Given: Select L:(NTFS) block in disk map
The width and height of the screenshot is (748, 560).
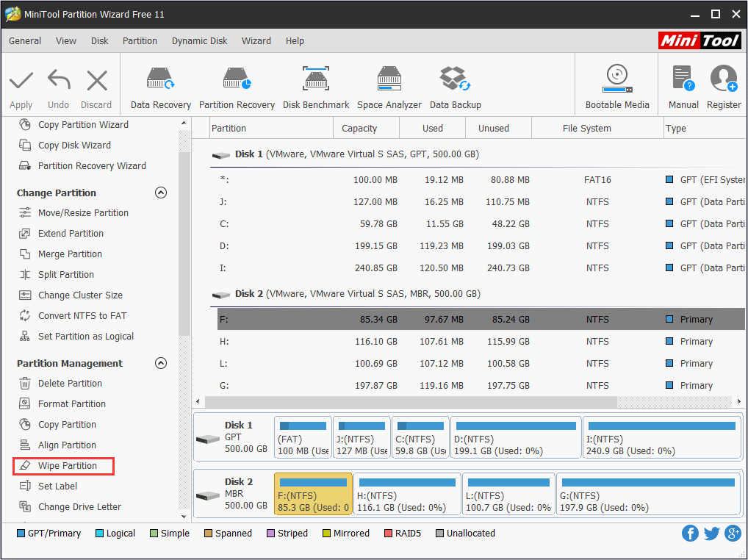Looking at the screenshot, I should pyautogui.click(x=508, y=494).
